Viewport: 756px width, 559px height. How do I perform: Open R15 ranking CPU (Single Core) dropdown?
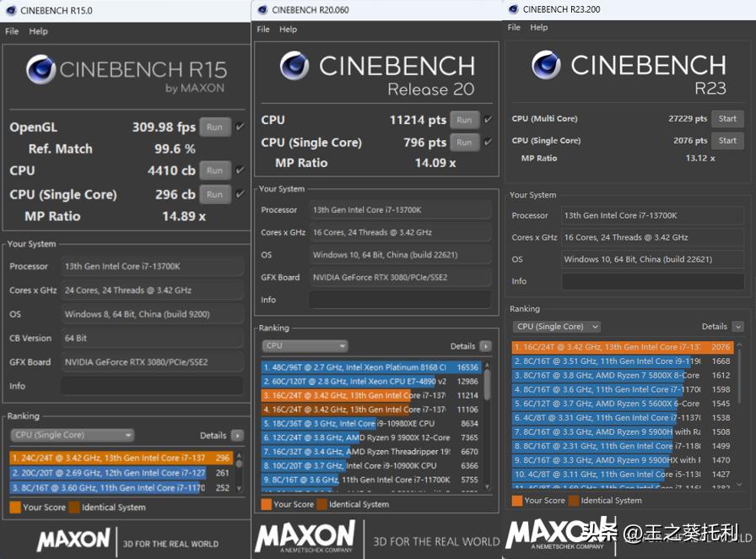coord(73,436)
